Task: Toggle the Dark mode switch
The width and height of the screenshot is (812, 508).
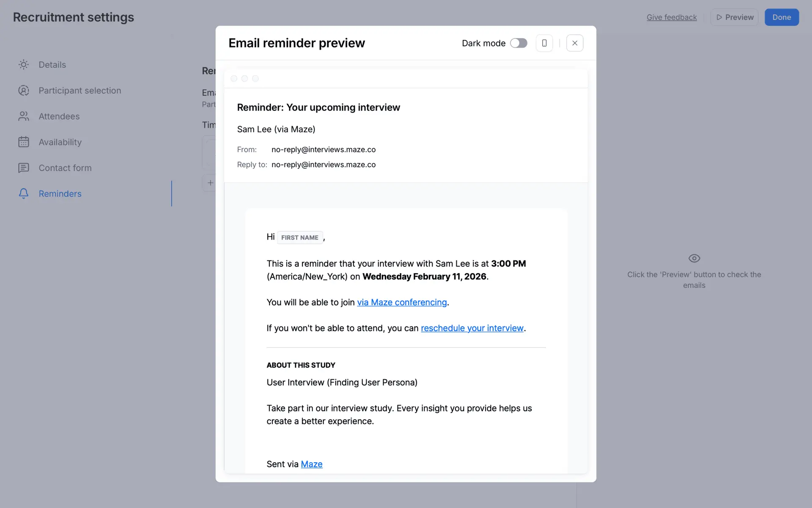Action: (x=518, y=43)
